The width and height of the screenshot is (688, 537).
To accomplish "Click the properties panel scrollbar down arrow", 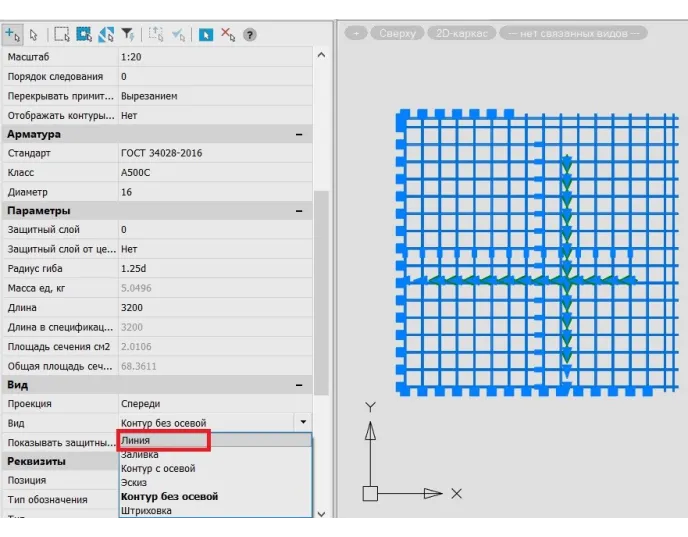I will click(x=321, y=511).
